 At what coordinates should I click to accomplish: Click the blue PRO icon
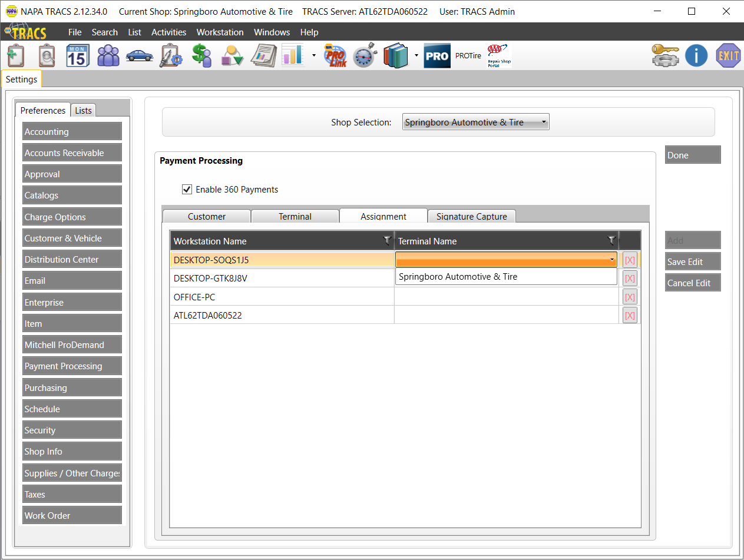tap(437, 56)
